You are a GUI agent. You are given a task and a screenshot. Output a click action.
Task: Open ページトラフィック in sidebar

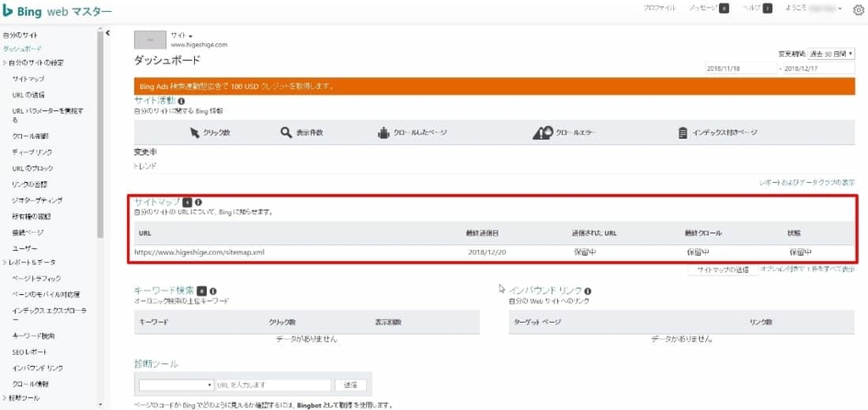tap(36, 279)
